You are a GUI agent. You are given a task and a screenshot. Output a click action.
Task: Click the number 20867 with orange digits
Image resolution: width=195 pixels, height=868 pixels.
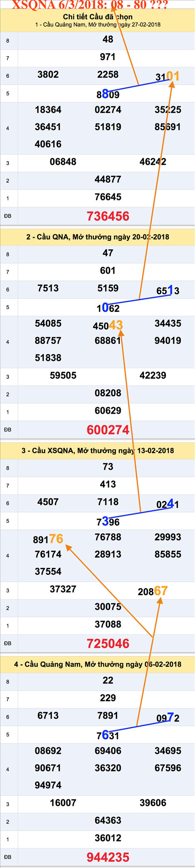click(153, 591)
